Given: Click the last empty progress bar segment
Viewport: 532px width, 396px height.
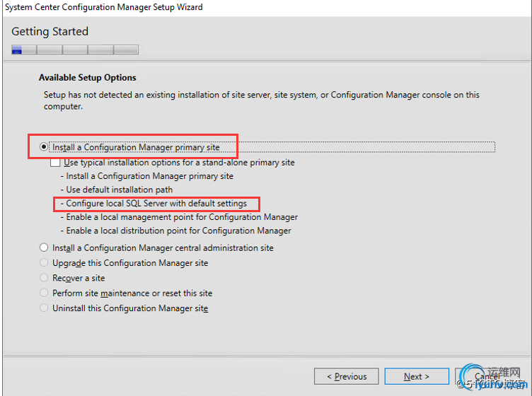Looking at the screenshot, I should (x=126, y=49).
